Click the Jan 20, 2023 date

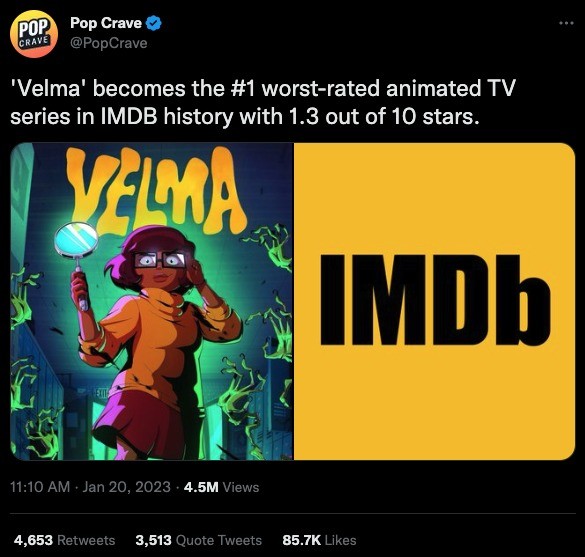[126, 487]
